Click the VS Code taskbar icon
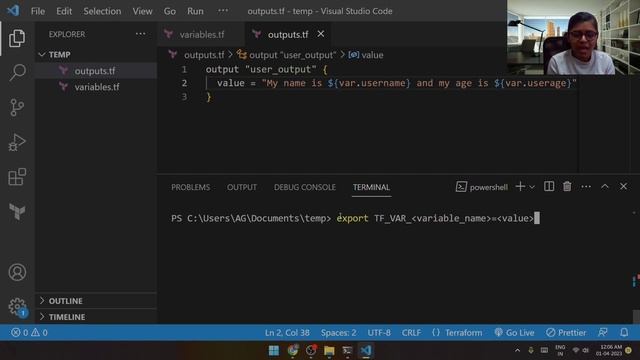 [366, 351]
